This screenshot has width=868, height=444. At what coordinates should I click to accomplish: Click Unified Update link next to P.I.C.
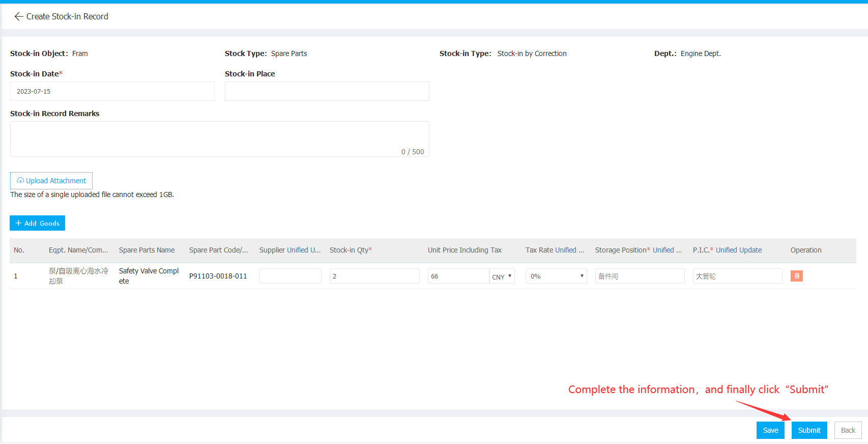pos(739,250)
